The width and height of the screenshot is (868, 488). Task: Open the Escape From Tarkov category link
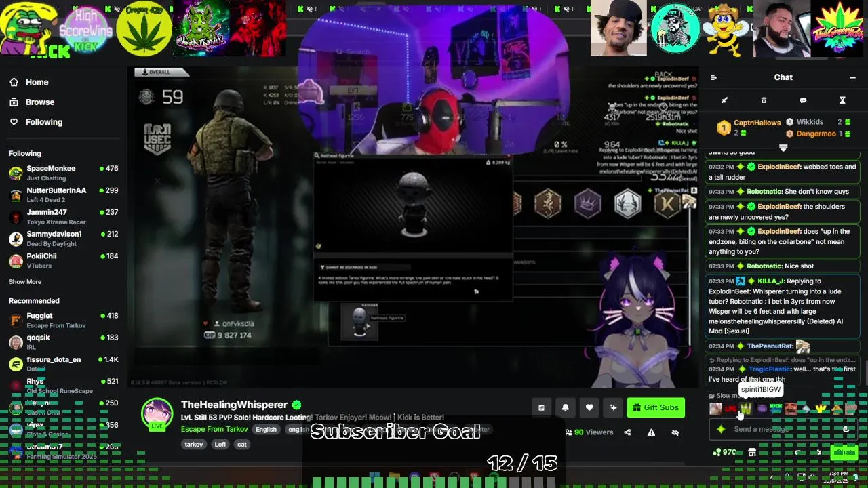pos(214,430)
